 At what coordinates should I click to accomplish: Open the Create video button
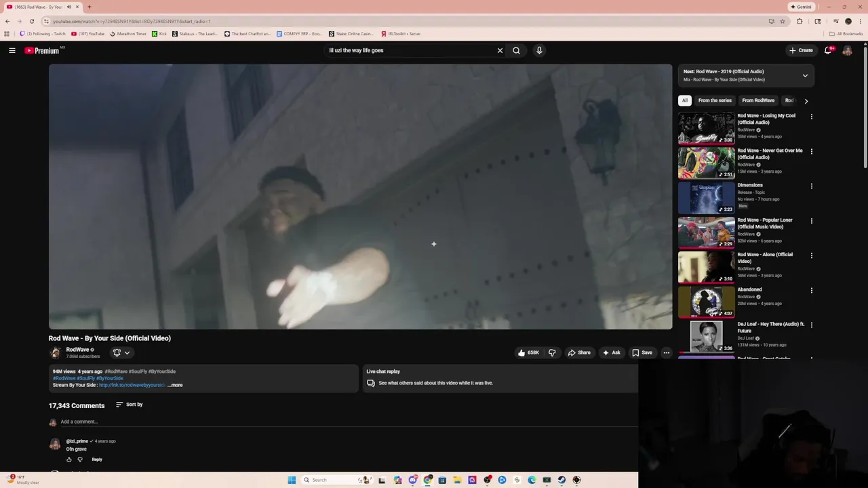801,50
